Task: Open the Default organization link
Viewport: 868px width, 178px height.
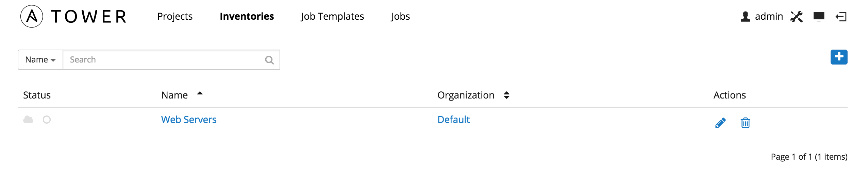Action: point(453,120)
